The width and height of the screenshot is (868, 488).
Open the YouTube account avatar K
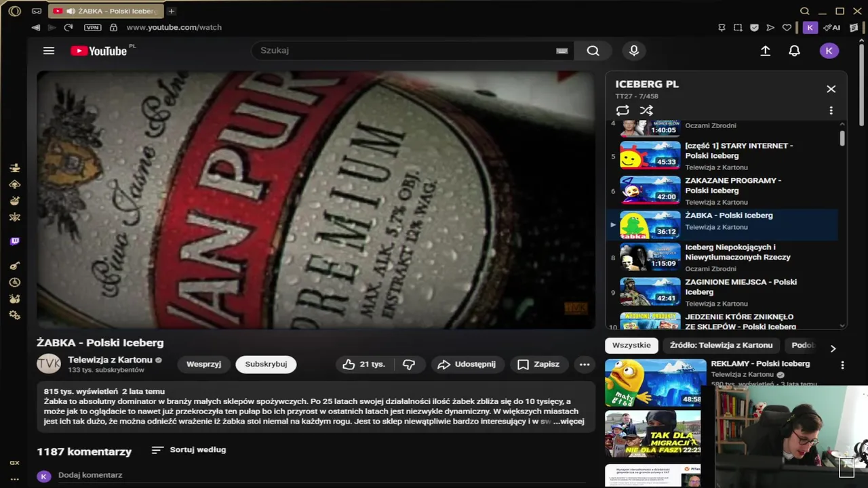click(829, 51)
